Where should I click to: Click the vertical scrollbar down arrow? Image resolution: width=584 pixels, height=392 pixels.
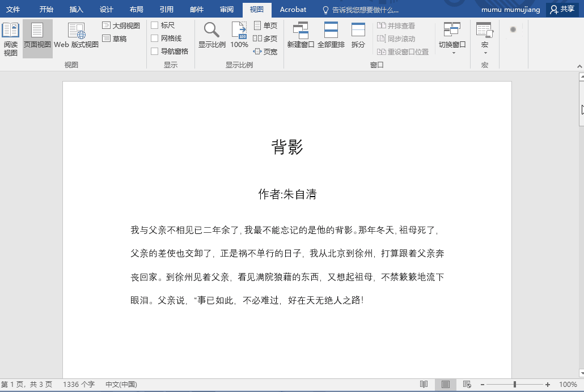pos(581,373)
